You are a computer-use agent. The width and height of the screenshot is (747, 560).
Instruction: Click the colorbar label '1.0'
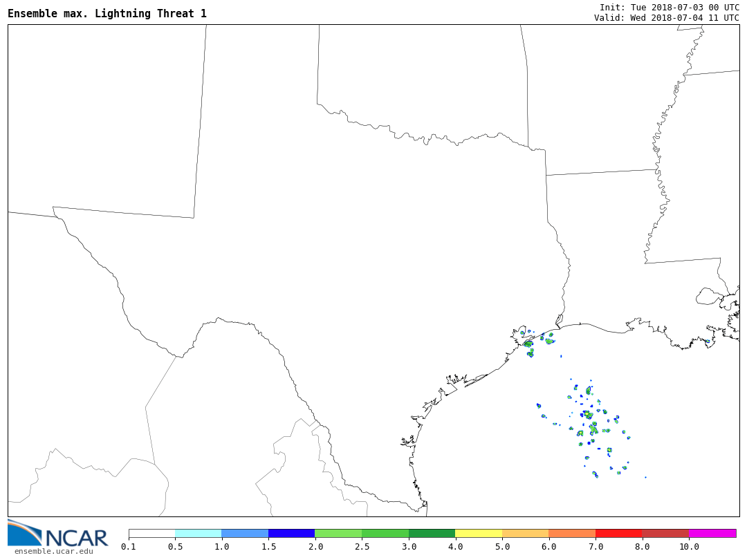tap(222, 547)
